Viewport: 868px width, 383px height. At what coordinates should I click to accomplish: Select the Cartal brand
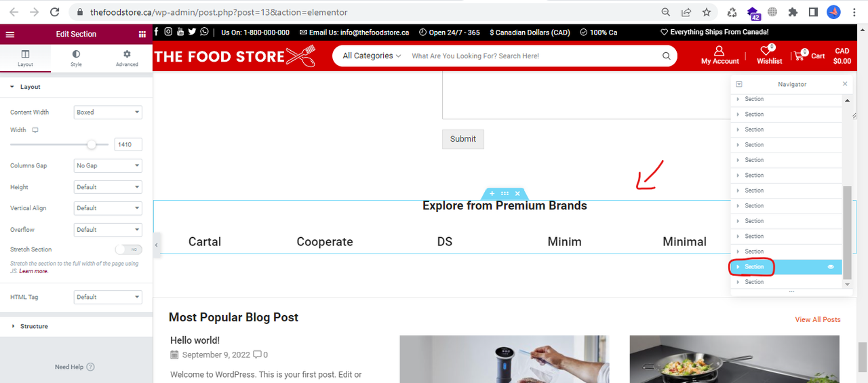205,242
